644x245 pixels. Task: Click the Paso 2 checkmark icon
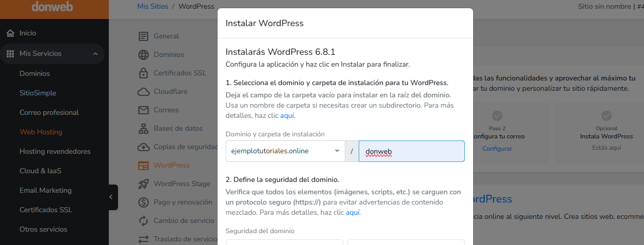point(497,116)
